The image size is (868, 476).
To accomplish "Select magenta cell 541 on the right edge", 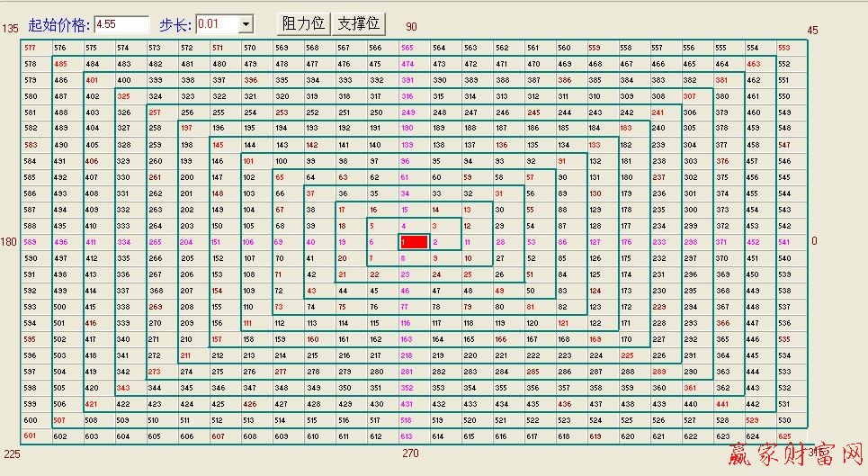I will (783, 242).
